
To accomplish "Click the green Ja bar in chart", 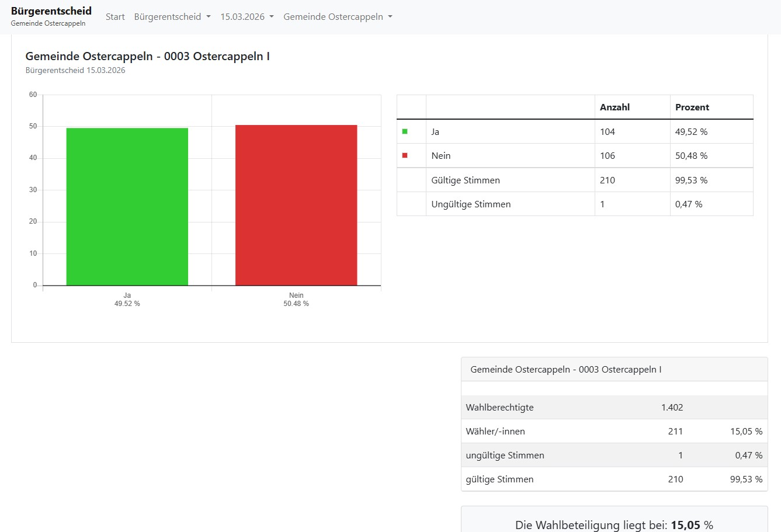I will 127,207.
